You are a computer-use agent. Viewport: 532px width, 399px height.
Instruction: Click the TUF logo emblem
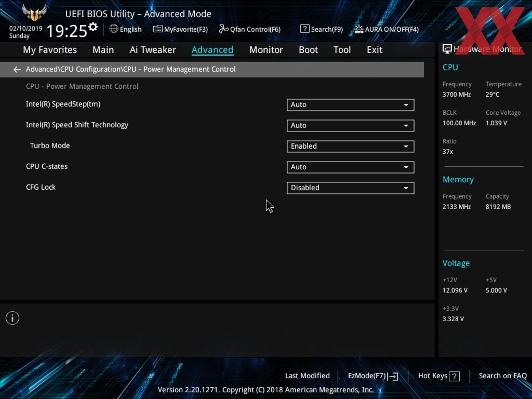point(34,13)
